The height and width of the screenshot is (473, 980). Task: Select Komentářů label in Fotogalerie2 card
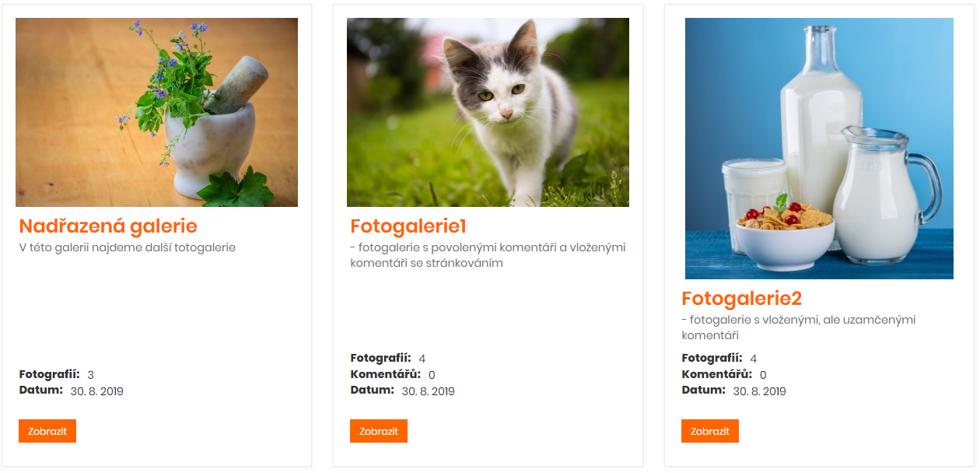tap(716, 374)
